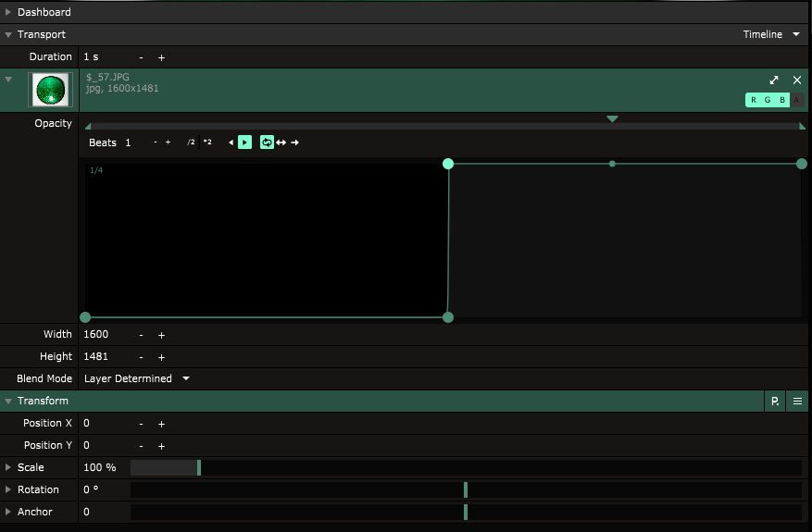
Task: Select the play-once arrow mode icon
Action: [x=294, y=142]
